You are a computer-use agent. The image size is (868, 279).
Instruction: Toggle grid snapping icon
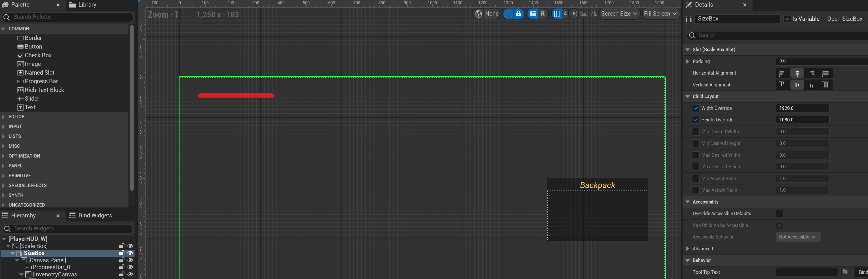point(557,14)
